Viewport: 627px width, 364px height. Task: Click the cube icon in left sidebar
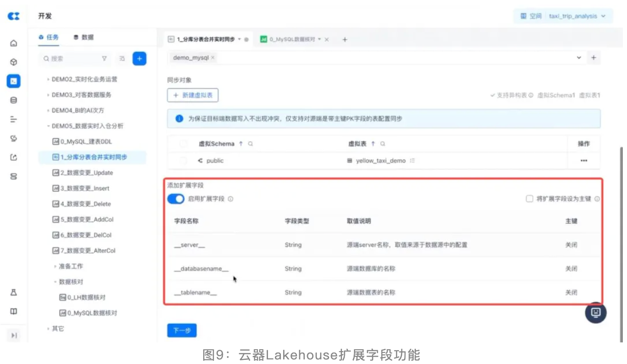14,62
